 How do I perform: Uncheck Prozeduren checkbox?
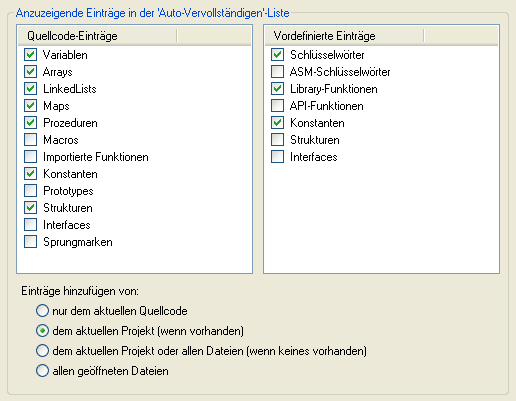coord(30,123)
